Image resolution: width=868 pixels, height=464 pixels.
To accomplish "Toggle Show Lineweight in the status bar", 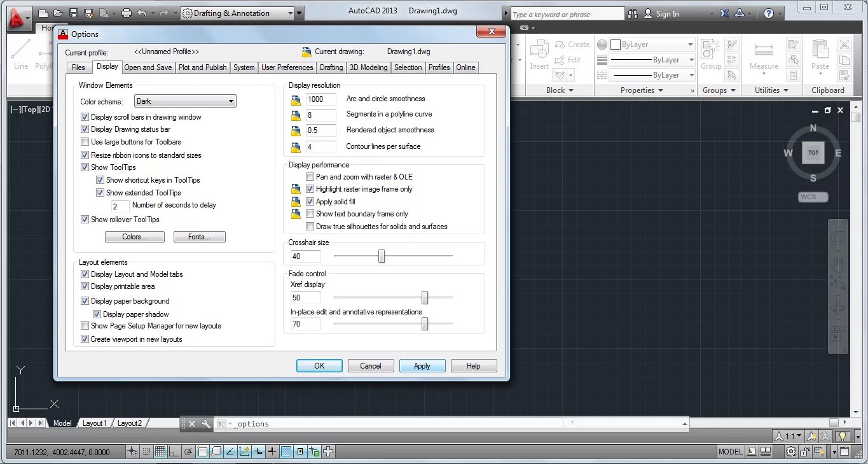I will coord(272,452).
